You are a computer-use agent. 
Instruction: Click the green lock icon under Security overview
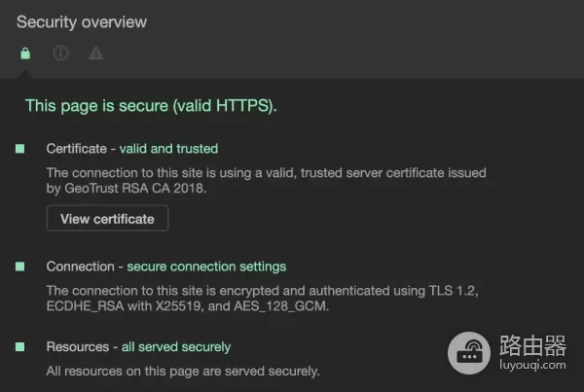tap(25, 53)
